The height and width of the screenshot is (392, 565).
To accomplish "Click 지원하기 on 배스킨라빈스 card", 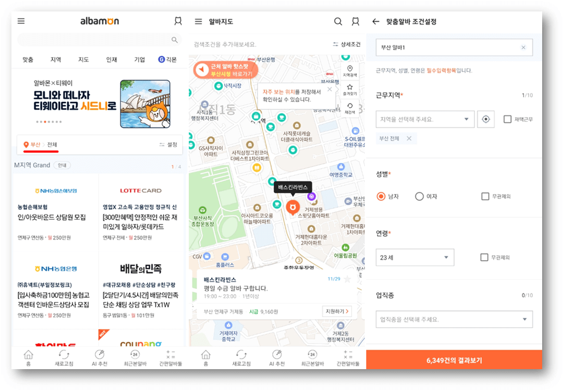I will 336,311.
